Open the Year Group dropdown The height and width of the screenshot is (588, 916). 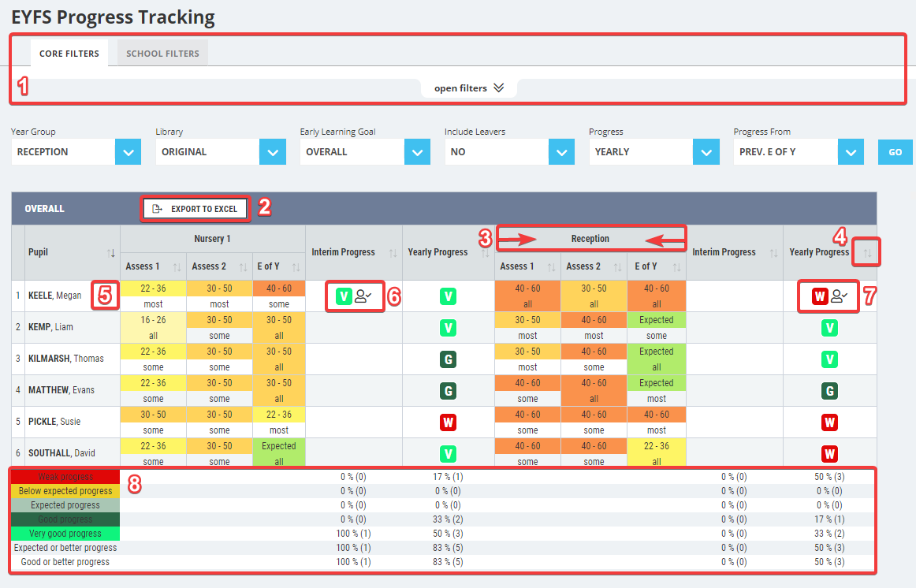pos(127,151)
